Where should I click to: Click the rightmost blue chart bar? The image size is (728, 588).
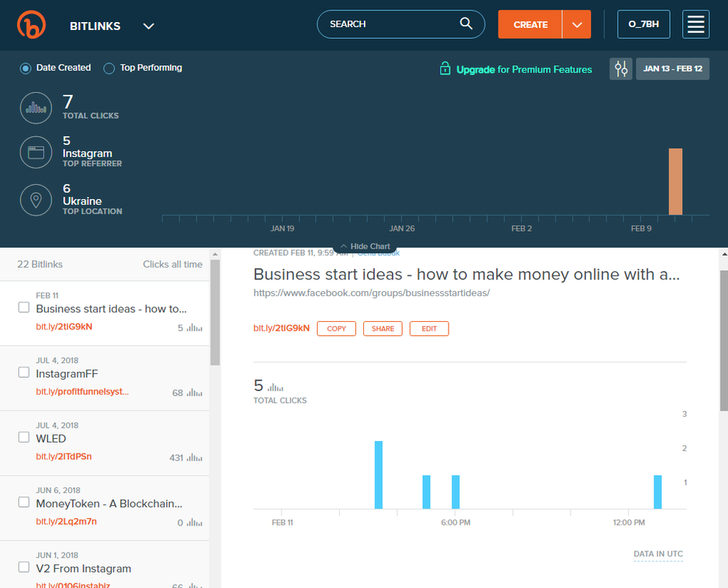657,492
